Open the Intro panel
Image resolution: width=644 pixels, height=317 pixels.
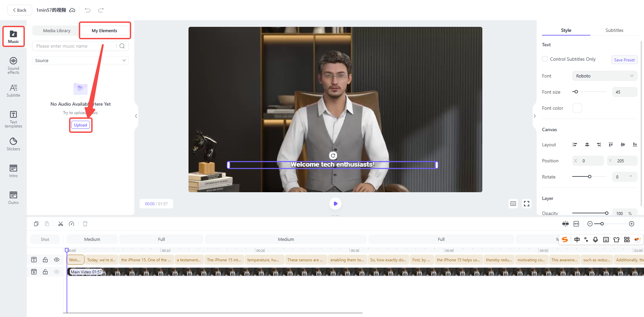(13, 171)
